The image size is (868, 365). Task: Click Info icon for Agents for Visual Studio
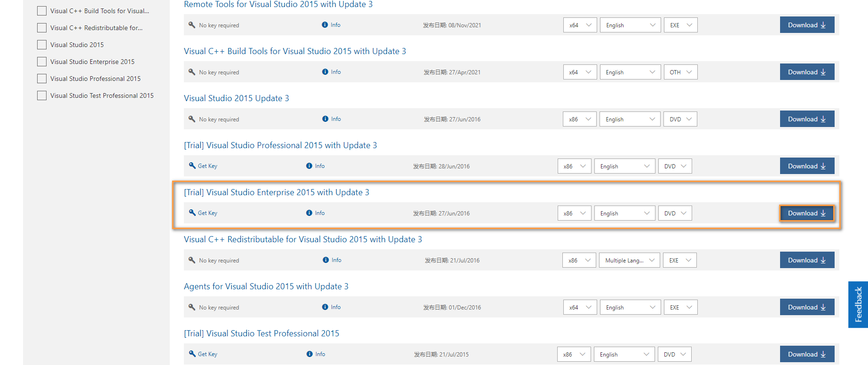(325, 307)
